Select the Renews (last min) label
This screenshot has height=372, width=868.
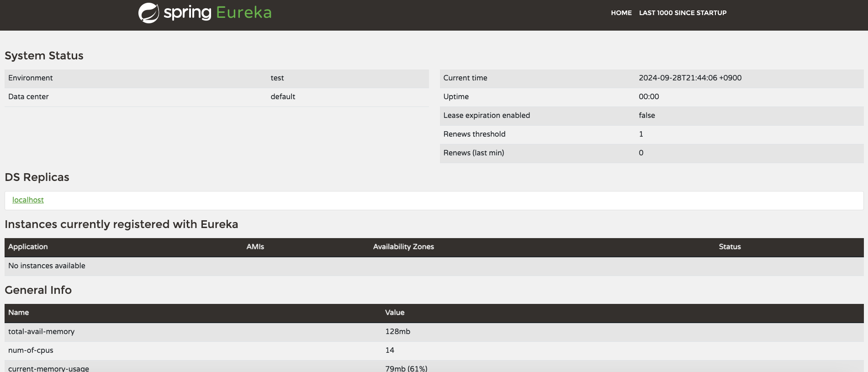pos(474,153)
